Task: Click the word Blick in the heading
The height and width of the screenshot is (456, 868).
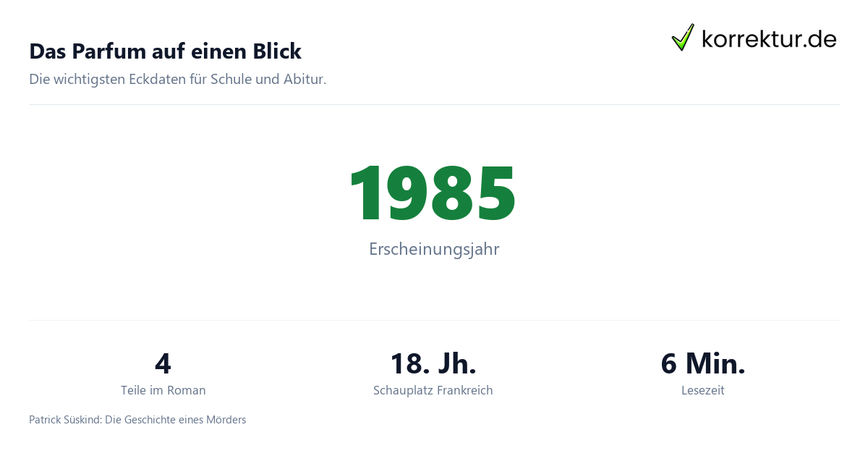Action: 276,51
